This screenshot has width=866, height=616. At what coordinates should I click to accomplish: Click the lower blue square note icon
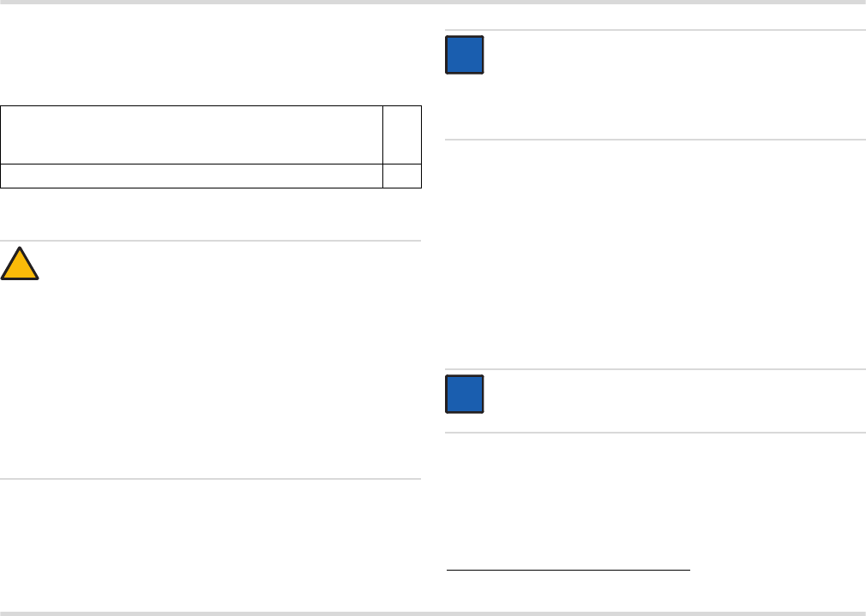(465, 394)
